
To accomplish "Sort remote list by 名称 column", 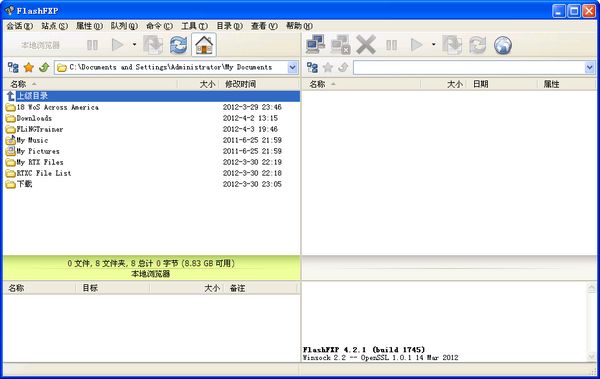I will (362, 84).
